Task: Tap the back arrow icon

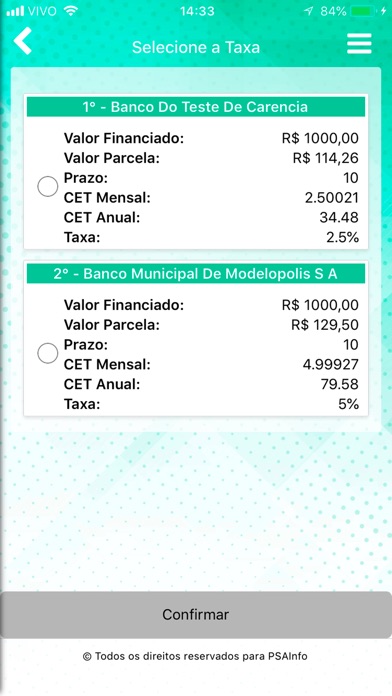Action: [23, 41]
